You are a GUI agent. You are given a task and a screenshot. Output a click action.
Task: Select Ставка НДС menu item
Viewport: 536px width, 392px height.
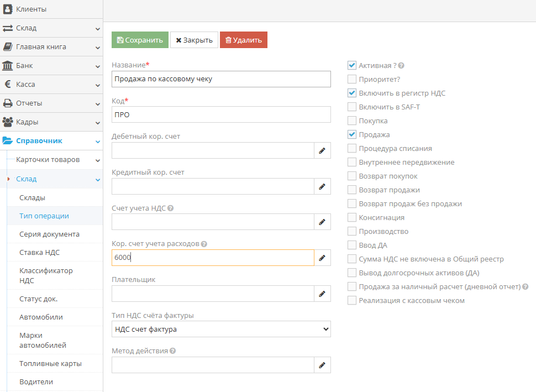click(x=39, y=252)
